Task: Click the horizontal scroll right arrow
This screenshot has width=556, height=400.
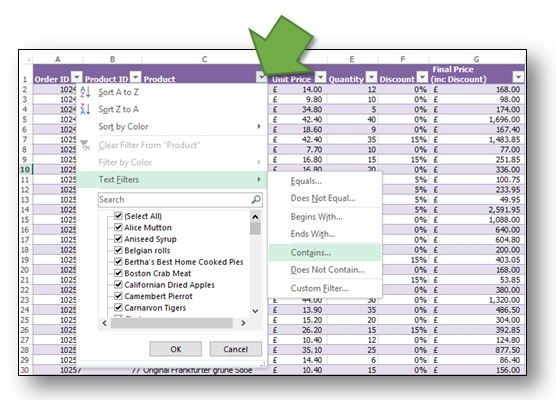Action: click(243, 323)
